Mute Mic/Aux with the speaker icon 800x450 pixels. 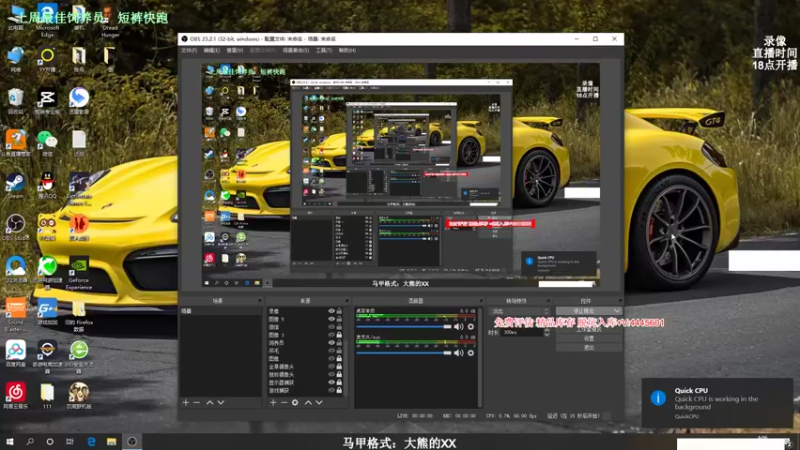(459, 353)
